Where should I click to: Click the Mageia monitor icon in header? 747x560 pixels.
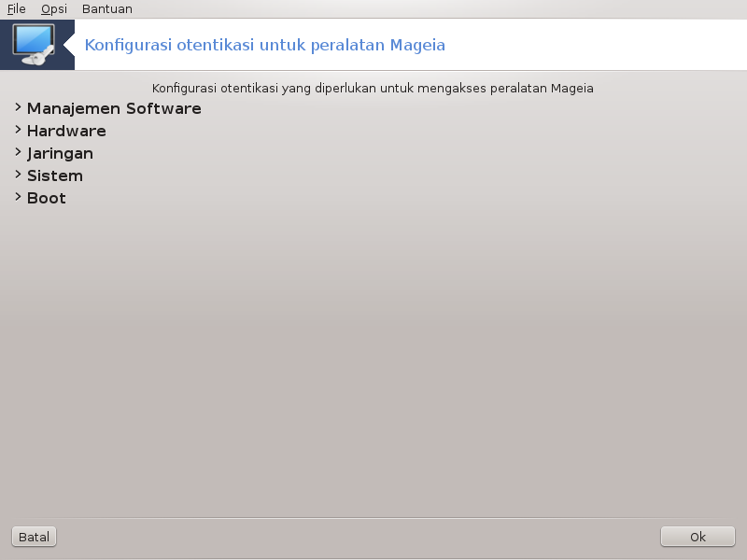34,45
